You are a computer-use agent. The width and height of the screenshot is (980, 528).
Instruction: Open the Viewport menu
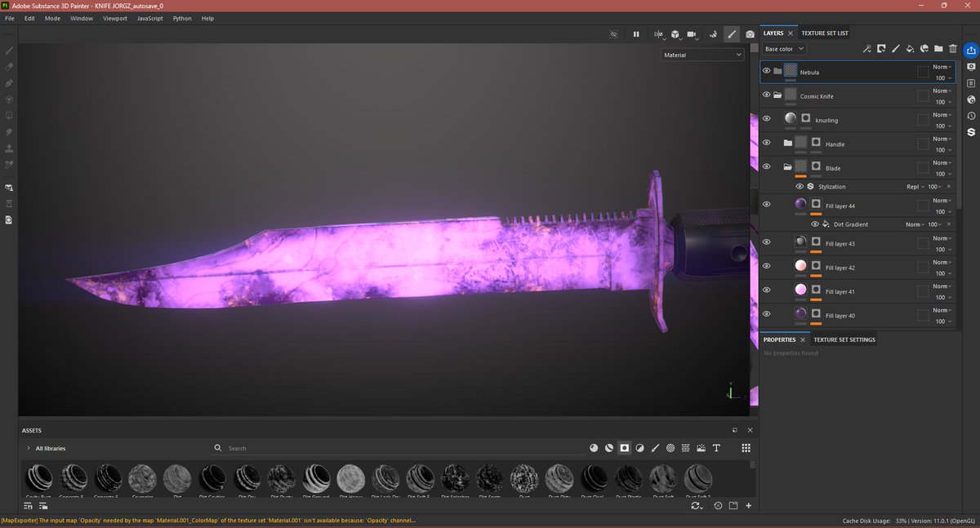pyautogui.click(x=114, y=18)
